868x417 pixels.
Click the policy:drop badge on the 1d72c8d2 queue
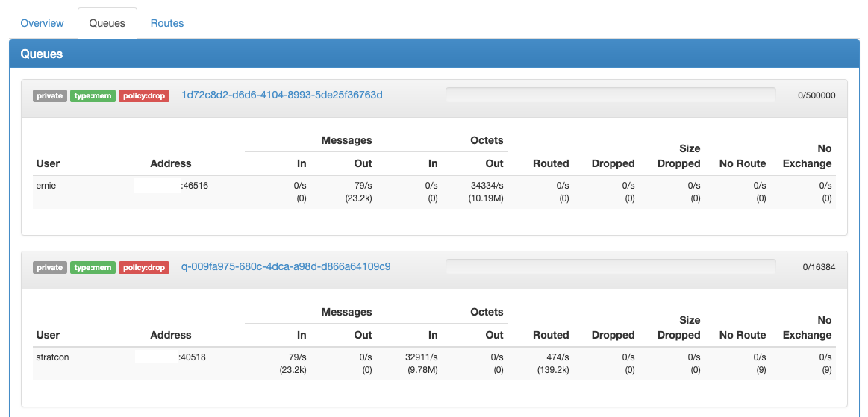click(x=144, y=96)
